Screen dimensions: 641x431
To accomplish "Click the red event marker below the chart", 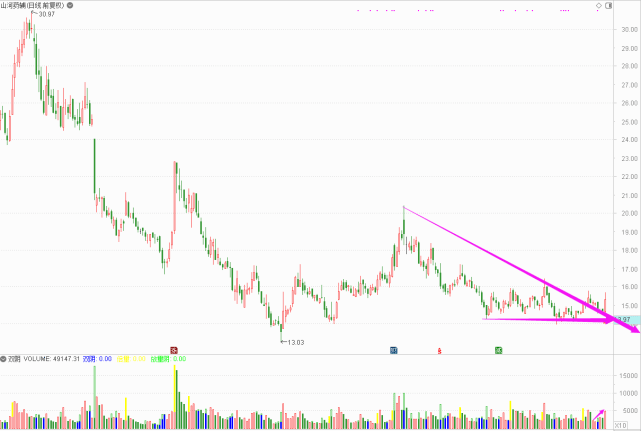I will [174, 350].
